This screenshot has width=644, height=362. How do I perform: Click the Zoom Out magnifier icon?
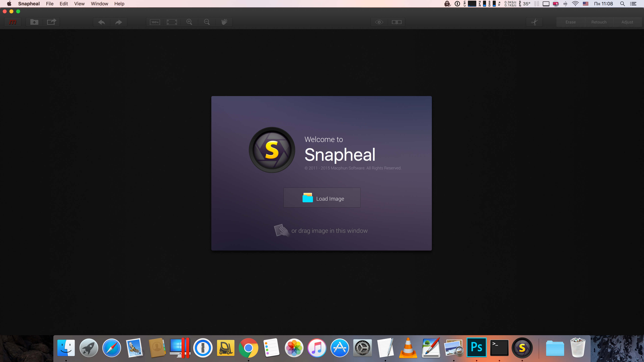point(207,22)
